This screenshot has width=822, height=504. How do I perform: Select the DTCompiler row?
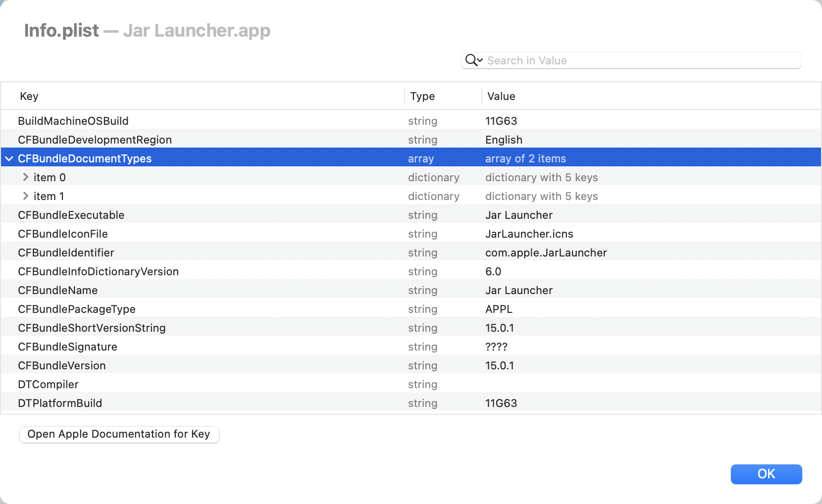tap(48, 385)
